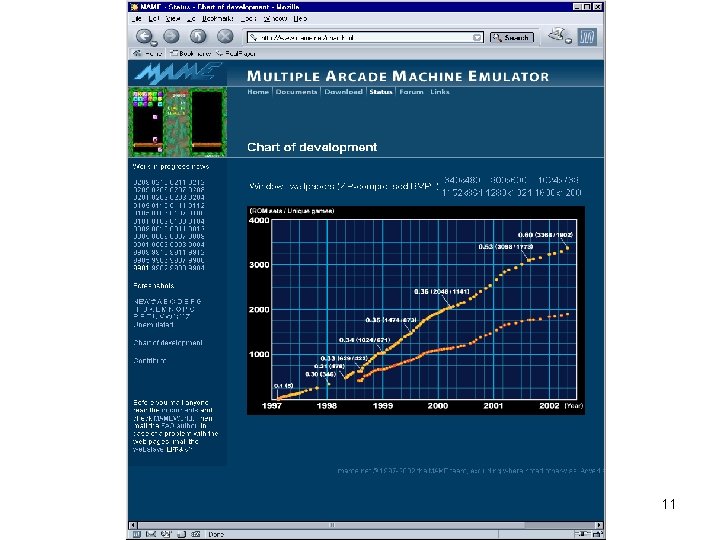The image size is (720, 540).
Task: Open the File menu
Action: click(x=137, y=19)
